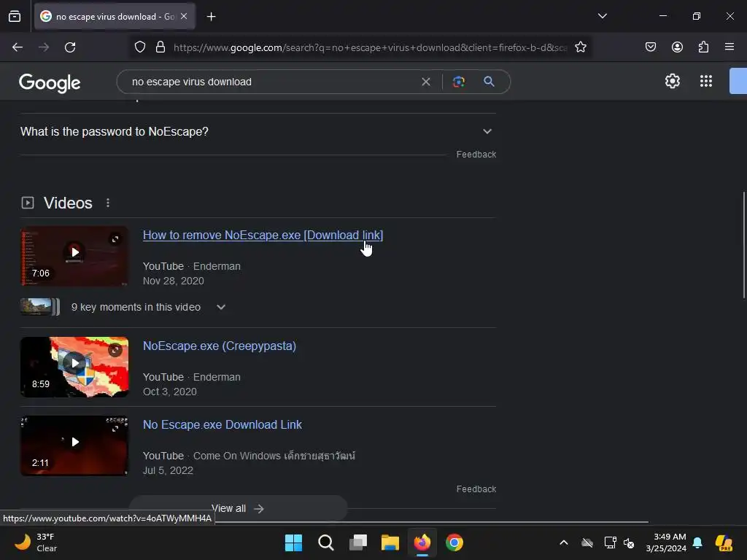Open extensions puzzle icon
The width and height of the screenshot is (747, 560).
[x=703, y=47]
